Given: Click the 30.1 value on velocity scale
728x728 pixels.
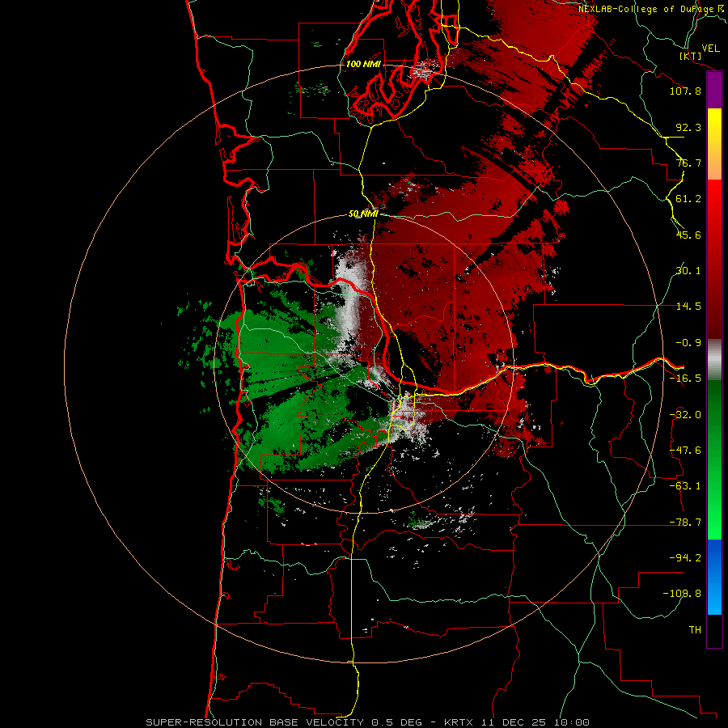Looking at the screenshot, I should point(688,271).
